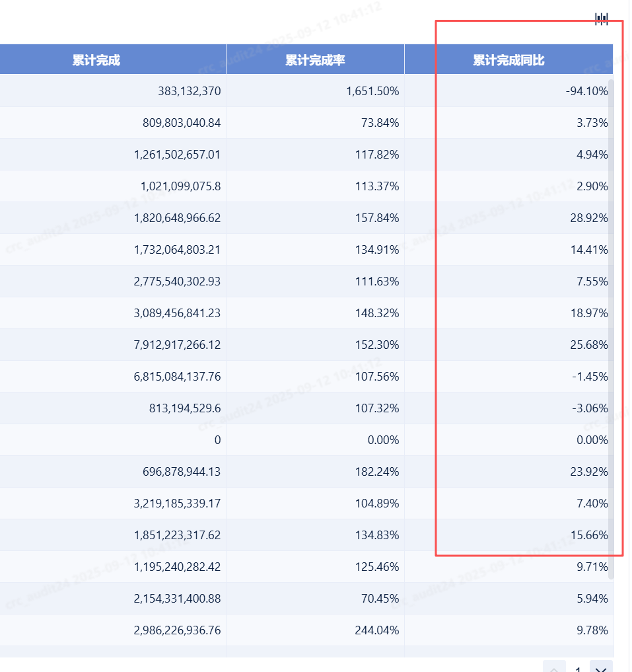Image resolution: width=632 pixels, height=672 pixels.
Task: Click the 累计完成 column header
Action: (x=96, y=60)
